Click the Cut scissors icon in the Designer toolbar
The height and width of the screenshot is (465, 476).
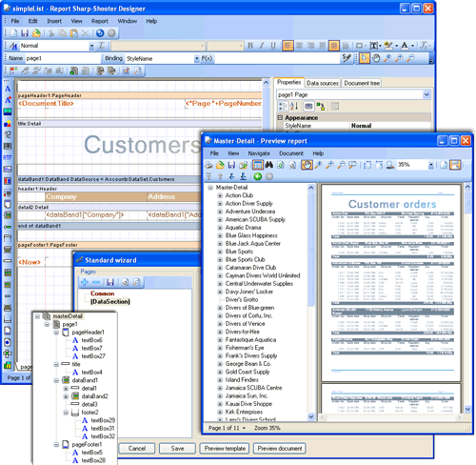coord(51,33)
